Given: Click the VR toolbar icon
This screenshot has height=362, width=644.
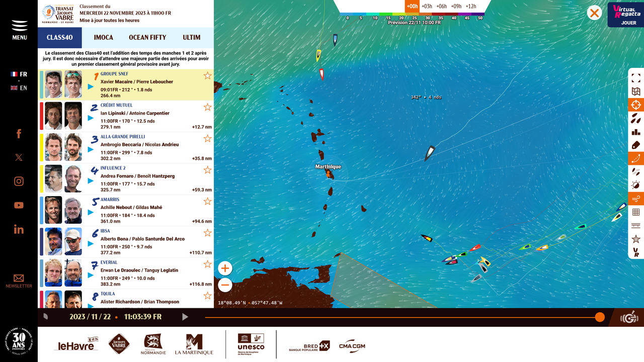Looking at the screenshot, I should [636, 252].
